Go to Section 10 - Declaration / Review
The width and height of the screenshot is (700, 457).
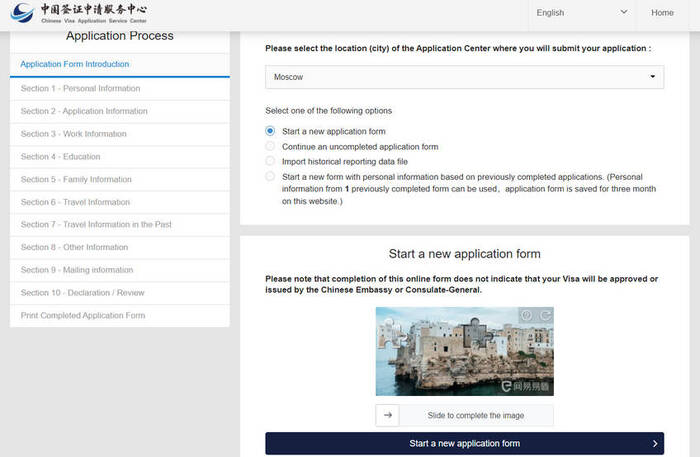(x=83, y=293)
